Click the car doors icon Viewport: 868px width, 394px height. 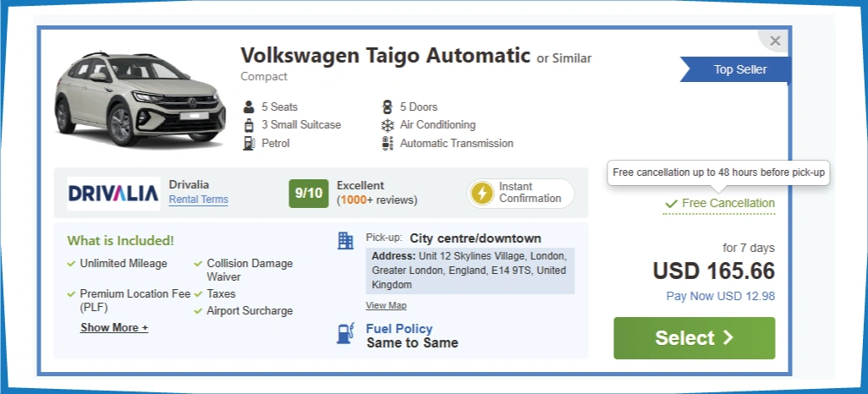pos(387,107)
